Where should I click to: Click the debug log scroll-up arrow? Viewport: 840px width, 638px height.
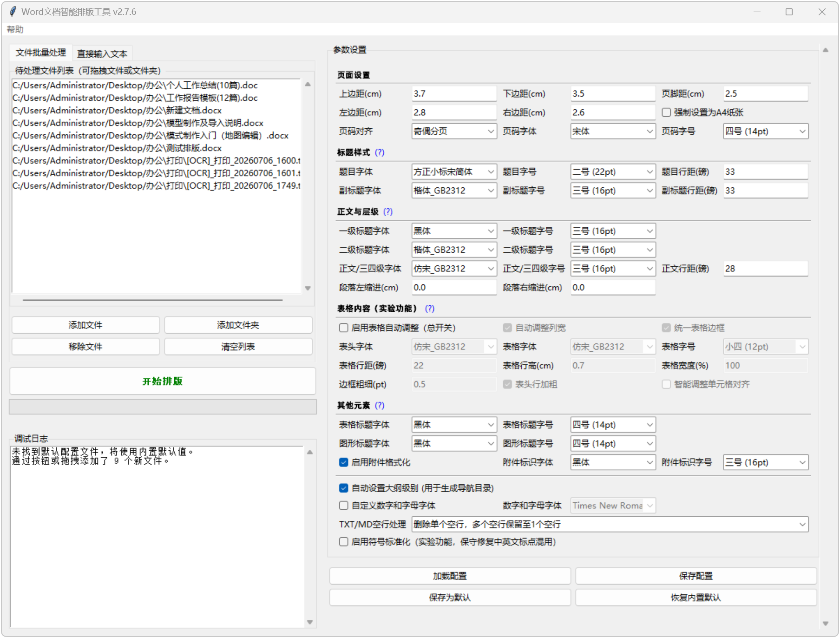tap(310, 452)
